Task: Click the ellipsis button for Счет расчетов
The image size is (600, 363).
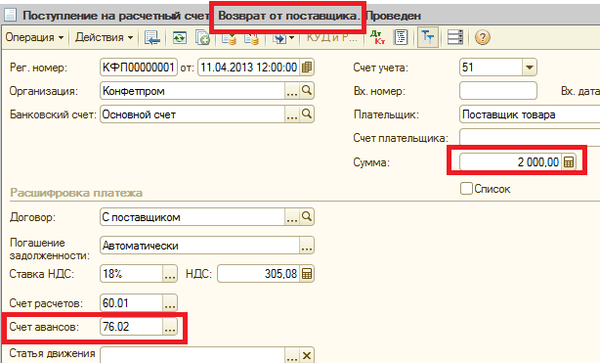Action: [170, 303]
